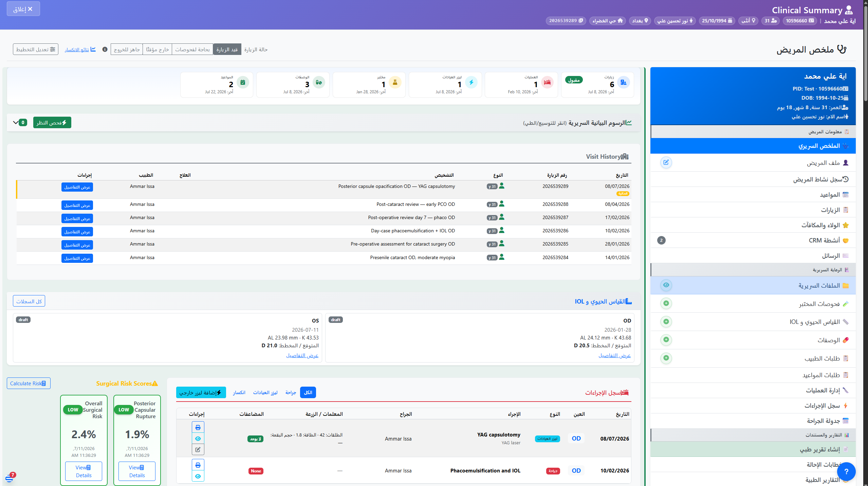This screenshot has height=486, width=868.
Task: Click عرض التفاصيل for visit 2026539288
Action: point(77,205)
